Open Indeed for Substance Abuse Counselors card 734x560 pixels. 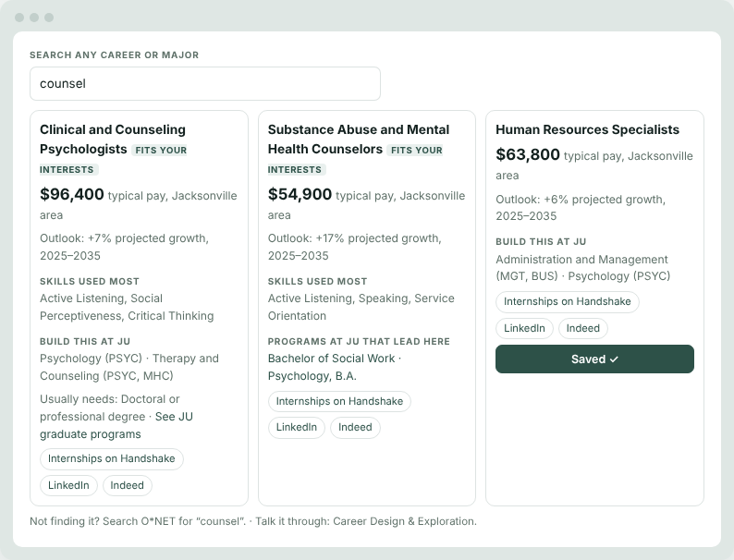(x=355, y=427)
